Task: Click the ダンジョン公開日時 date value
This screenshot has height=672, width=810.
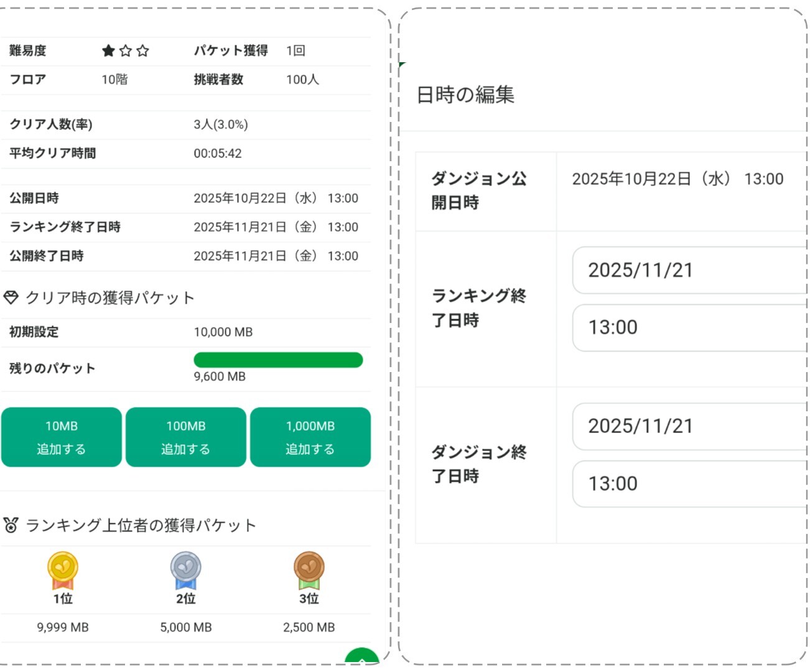Action: (x=677, y=179)
